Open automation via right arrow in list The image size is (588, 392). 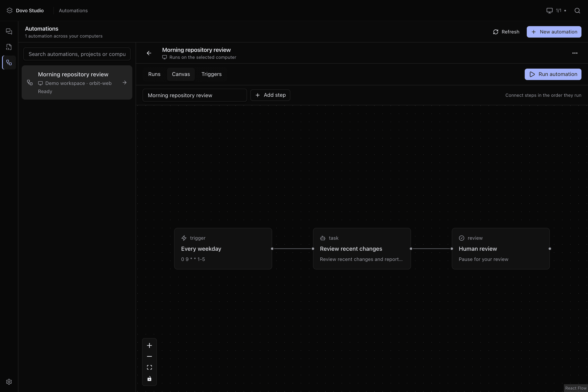[x=125, y=82]
